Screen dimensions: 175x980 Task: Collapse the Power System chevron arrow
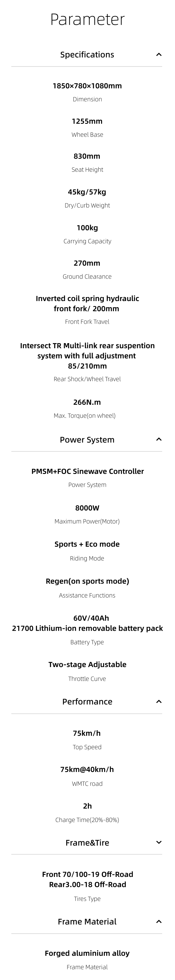[x=159, y=440]
